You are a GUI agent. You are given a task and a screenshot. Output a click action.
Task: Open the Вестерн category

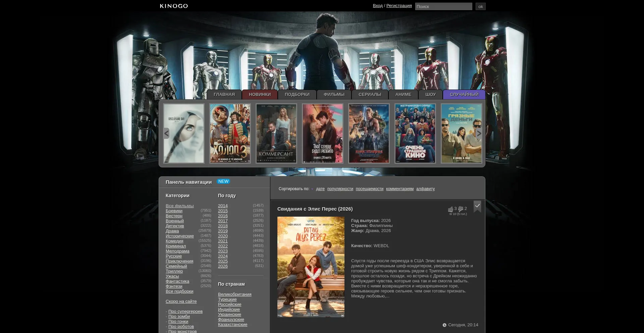click(174, 216)
